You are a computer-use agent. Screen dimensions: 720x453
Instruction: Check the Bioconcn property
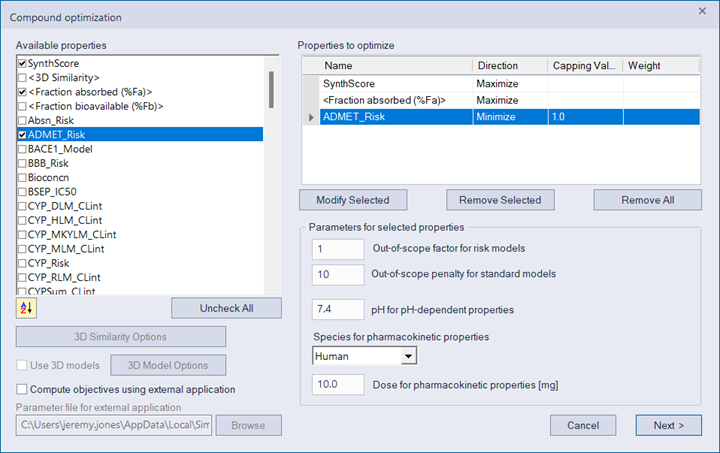coord(22,177)
